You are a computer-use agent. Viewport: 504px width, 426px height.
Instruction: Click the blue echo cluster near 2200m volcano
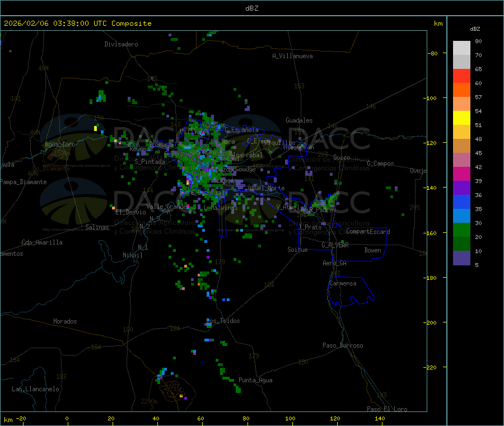(163, 373)
